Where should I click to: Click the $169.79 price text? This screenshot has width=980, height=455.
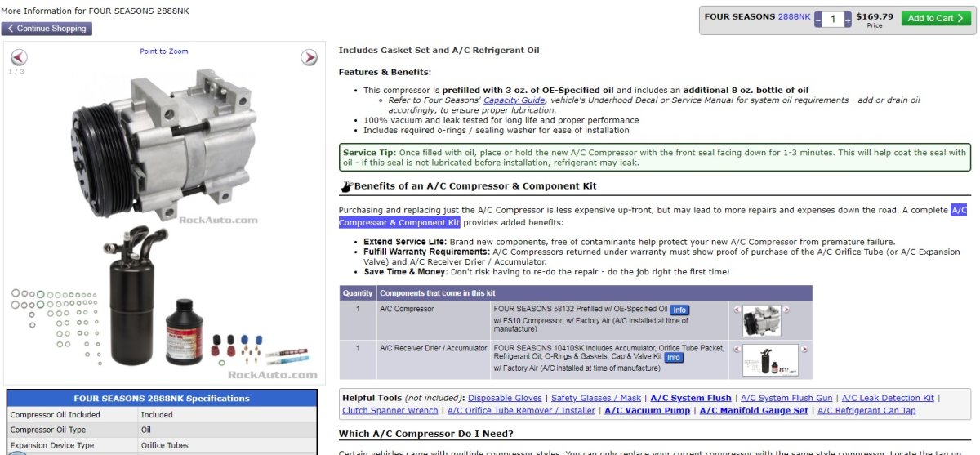(875, 16)
